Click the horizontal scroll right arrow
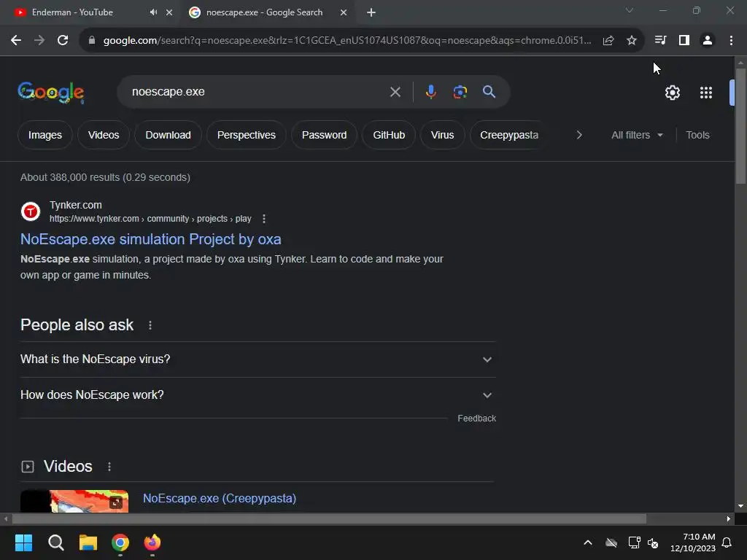 (x=729, y=519)
